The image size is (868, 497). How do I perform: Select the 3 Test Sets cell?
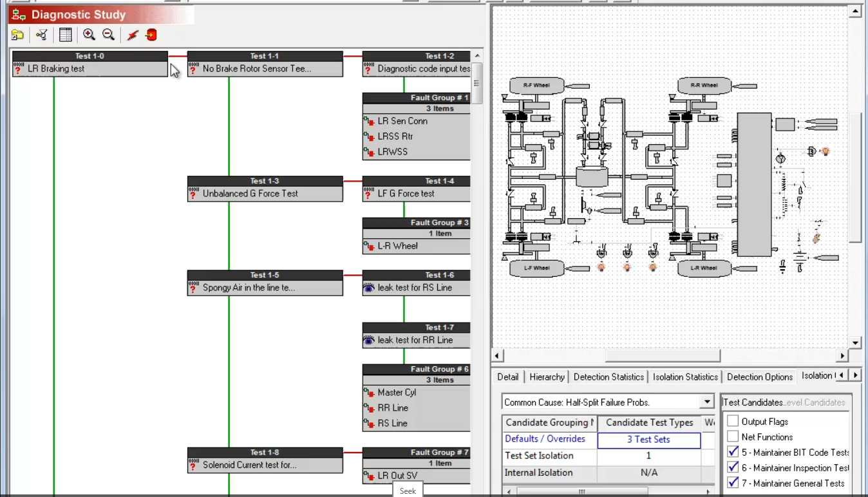pos(648,440)
